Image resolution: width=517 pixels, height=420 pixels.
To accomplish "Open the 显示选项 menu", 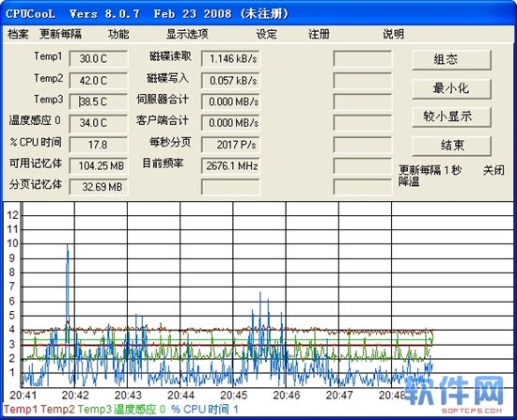I will pyautogui.click(x=187, y=34).
